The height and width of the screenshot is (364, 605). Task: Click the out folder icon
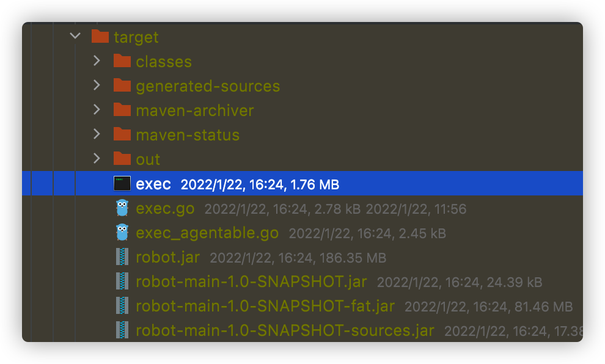tap(122, 158)
